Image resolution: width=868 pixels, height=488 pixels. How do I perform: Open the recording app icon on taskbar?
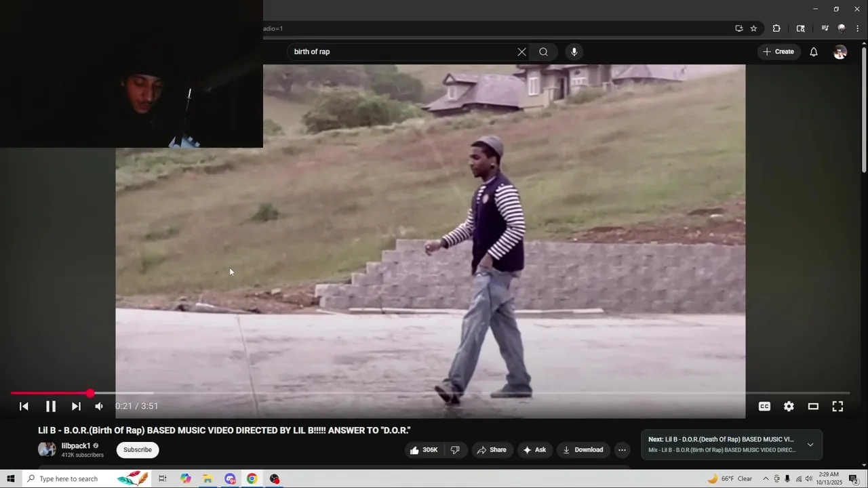[x=275, y=479]
